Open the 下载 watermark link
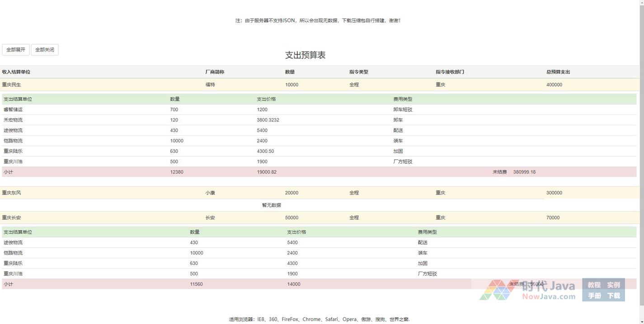Image resolution: width=644 pixels, height=324 pixels. coord(613,296)
